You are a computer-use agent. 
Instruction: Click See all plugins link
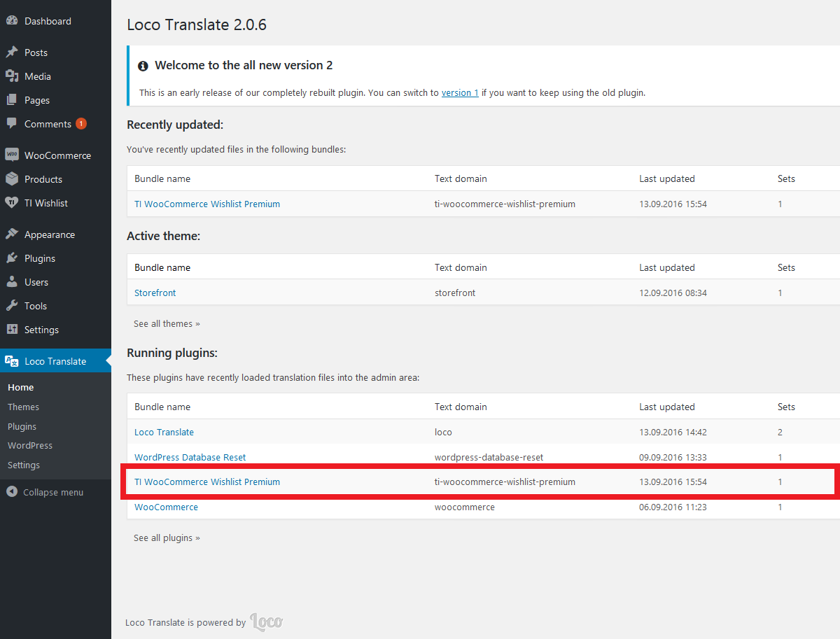pos(167,538)
